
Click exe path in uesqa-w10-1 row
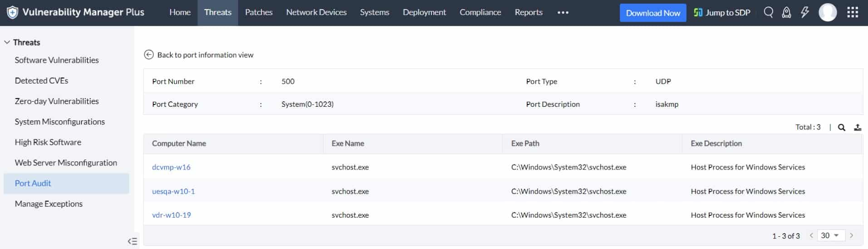[x=569, y=191]
